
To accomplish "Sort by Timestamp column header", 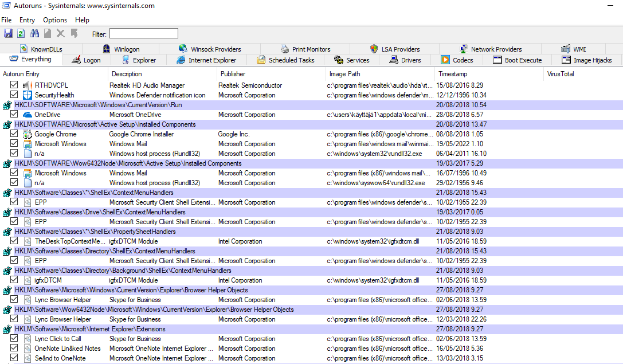I will (x=489, y=74).
